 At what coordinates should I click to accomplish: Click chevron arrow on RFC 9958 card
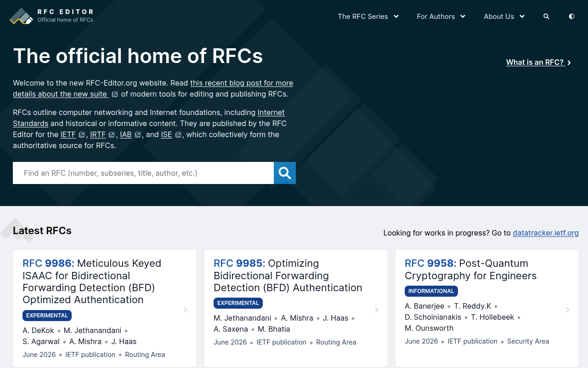(x=568, y=310)
